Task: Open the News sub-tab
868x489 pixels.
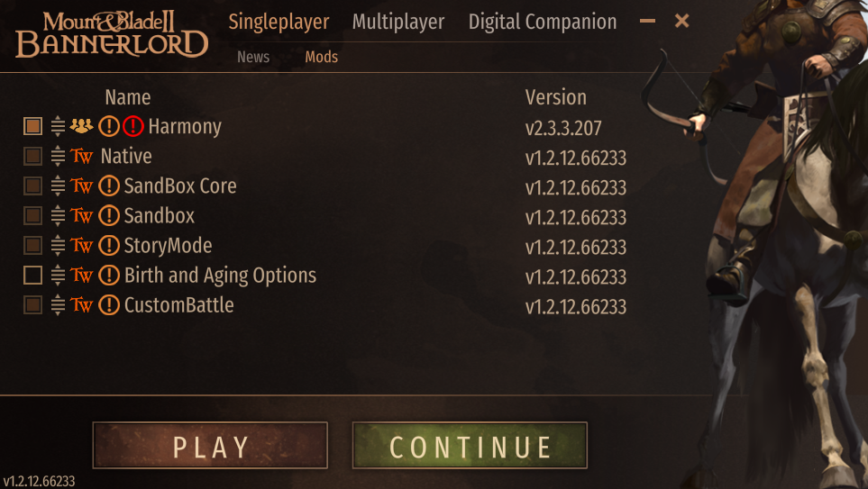Action: [x=253, y=57]
